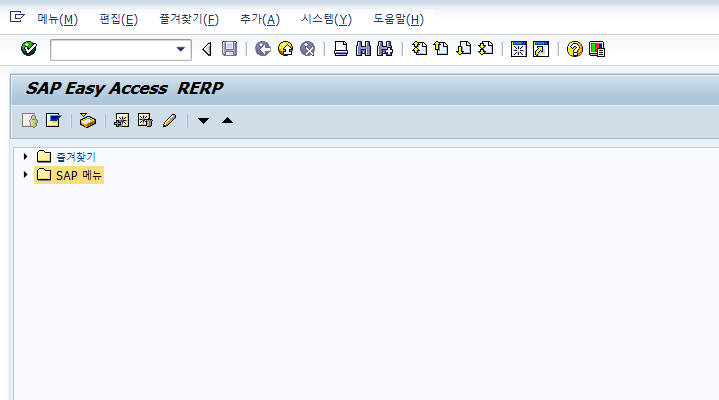
Task: Open the command field dropdown arrow
Action: pyautogui.click(x=181, y=49)
